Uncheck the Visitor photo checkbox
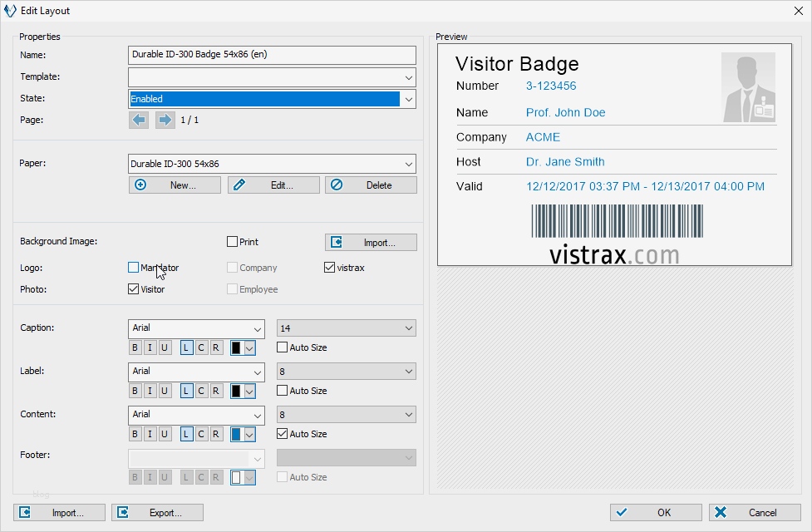The height and width of the screenshot is (532, 812). [x=133, y=289]
